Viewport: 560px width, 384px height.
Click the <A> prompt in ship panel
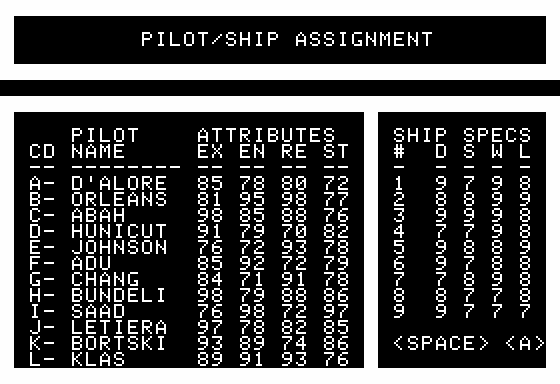coord(525,343)
